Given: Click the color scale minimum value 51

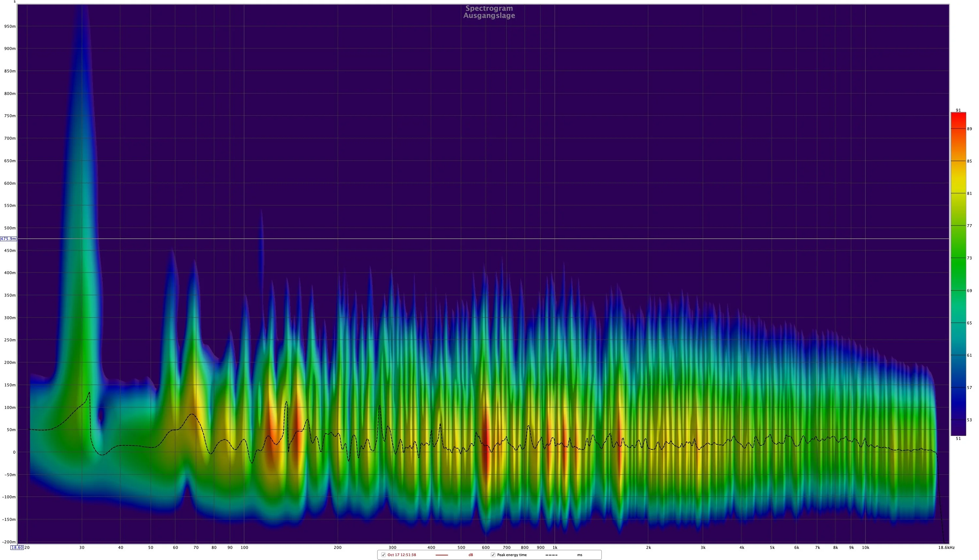Looking at the screenshot, I should click(x=958, y=439).
